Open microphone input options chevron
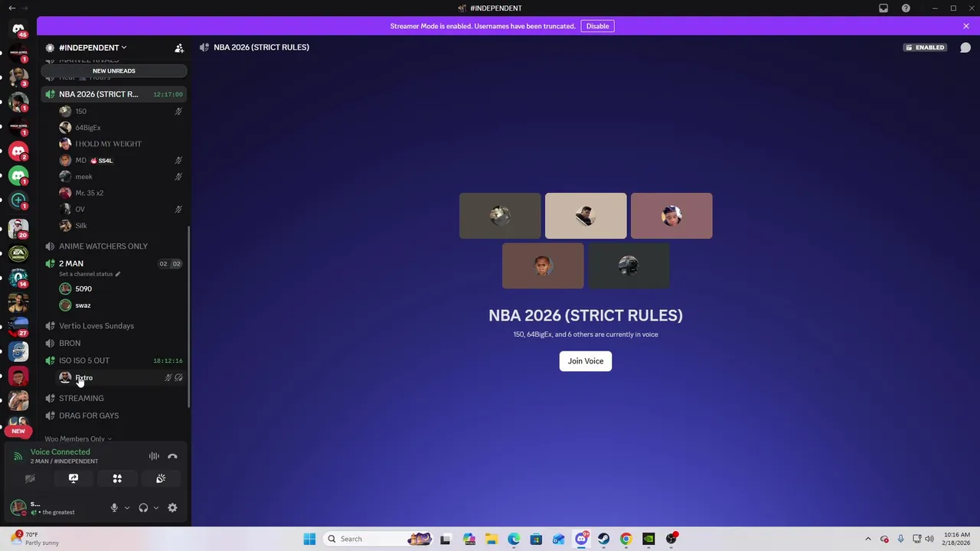This screenshot has width=980, height=551. (127, 507)
